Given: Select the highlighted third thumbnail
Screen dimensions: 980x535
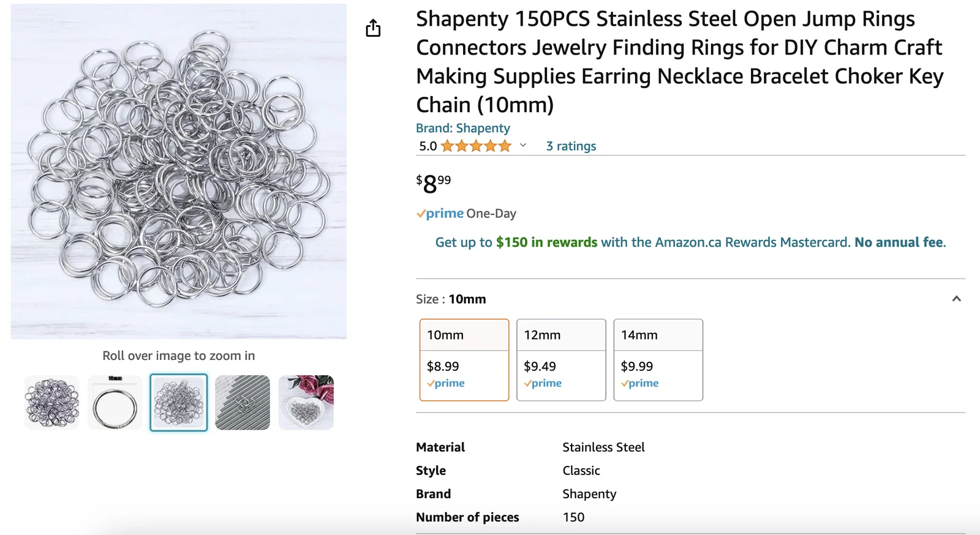Looking at the screenshot, I should tap(179, 403).
